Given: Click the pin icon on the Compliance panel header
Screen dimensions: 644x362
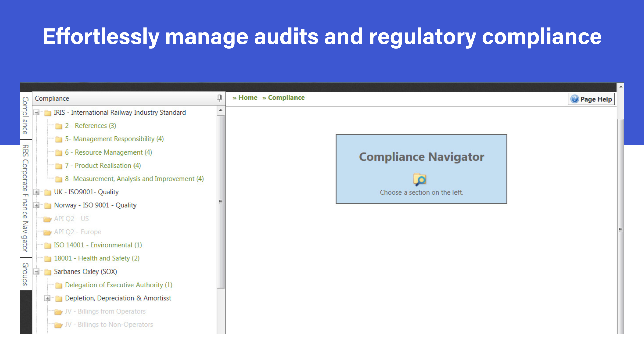Looking at the screenshot, I should point(220,98).
